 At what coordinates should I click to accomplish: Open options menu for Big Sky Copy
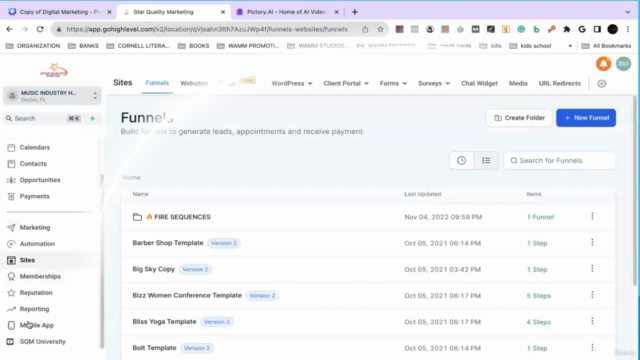click(592, 269)
